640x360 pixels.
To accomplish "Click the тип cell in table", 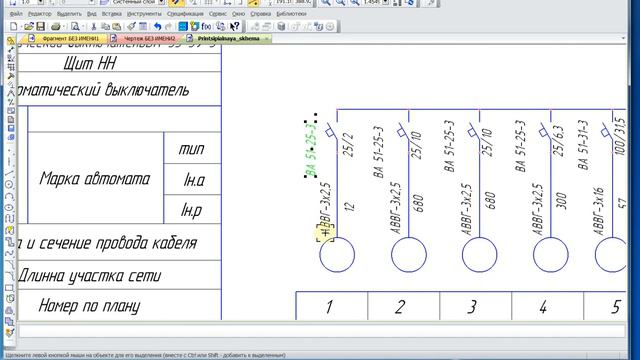I will pyautogui.click(x=191, y=149).
